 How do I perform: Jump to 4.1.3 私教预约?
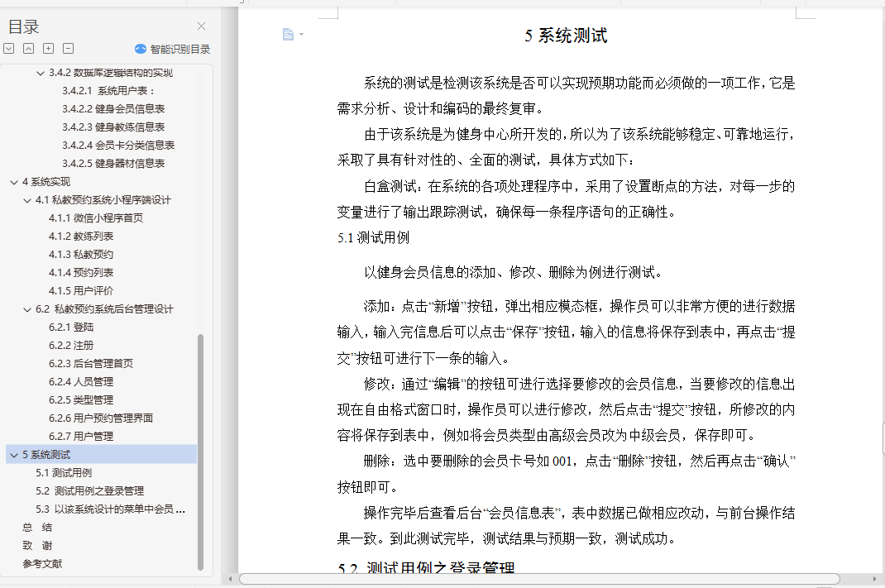pos(81,255)
